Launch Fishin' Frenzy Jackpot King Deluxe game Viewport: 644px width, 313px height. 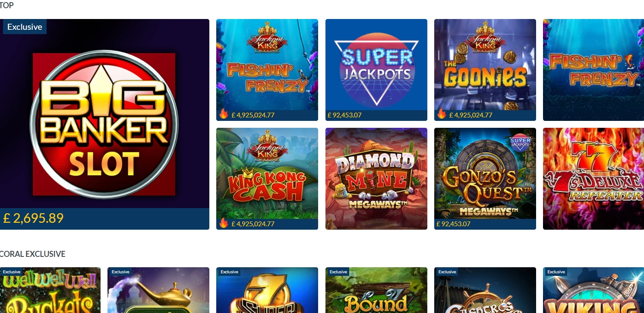pyautogui.click(x=267, y=70)
